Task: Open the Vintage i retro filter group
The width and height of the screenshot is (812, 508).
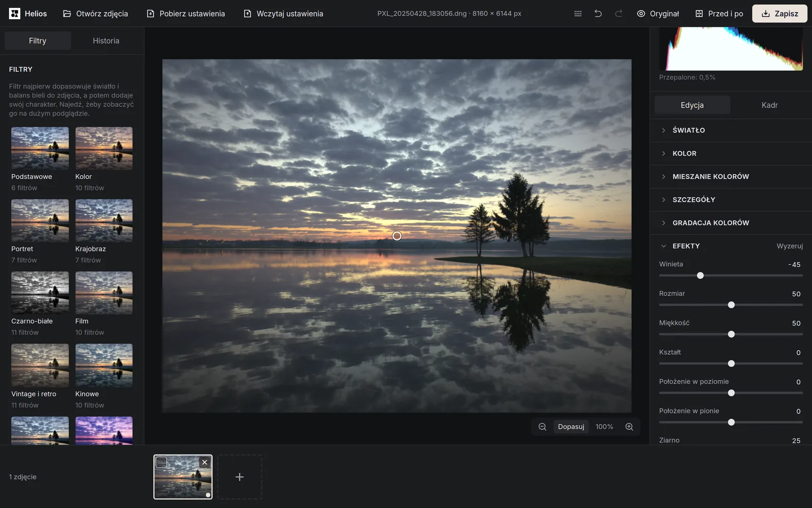Action: 40,376
